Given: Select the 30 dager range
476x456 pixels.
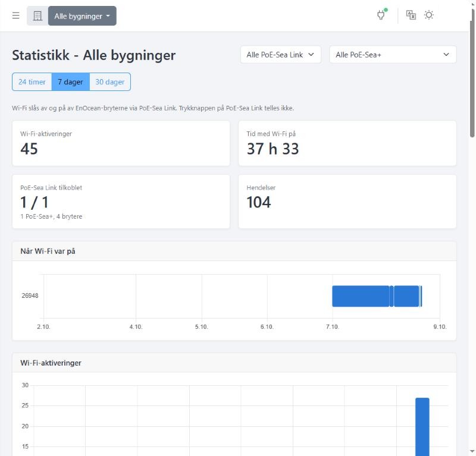Looking at the screenshot, I should coord(110,81).
